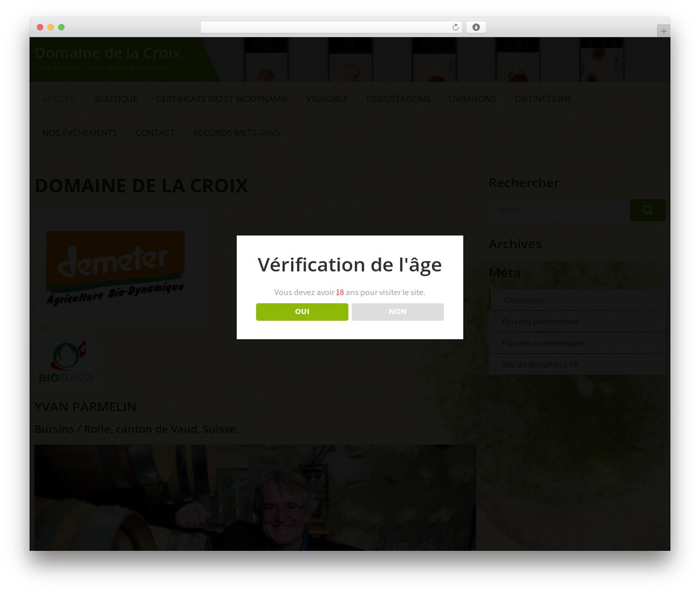Open the CONTACT menu item

(x=155, y=133)
